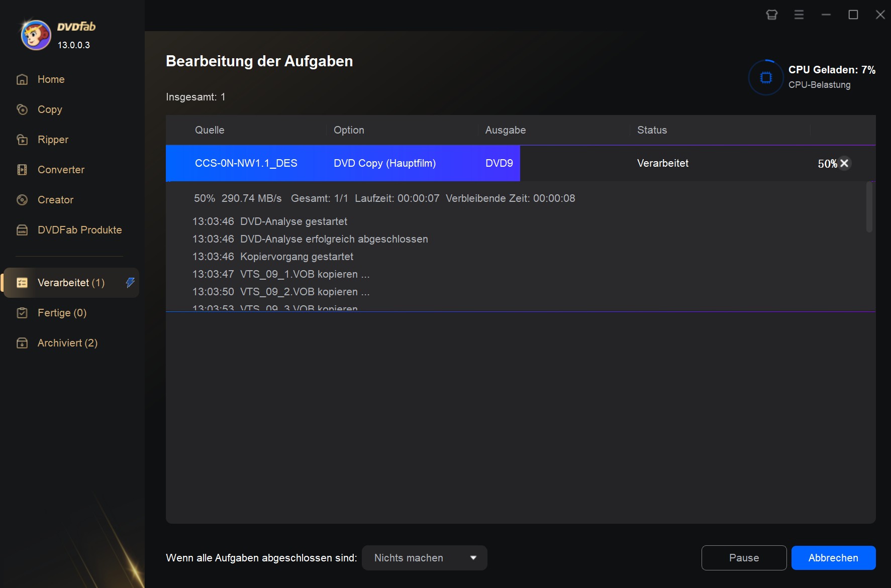This screenshot has width=891, height=588.
Task: Click the lightning bolt acceleration icon
Action: pos(130,283)
